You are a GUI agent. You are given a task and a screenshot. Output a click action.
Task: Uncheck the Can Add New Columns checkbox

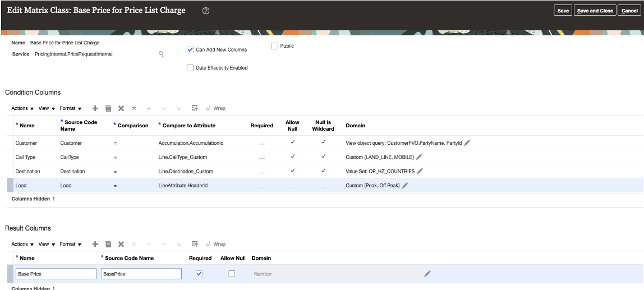pyautogui.click(x=190, y=49)
